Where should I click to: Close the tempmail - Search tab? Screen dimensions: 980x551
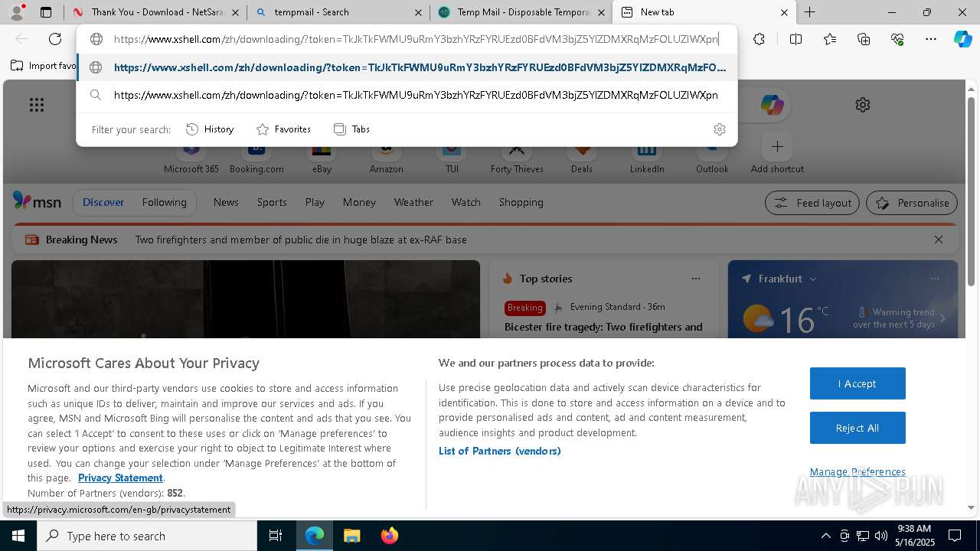click(x=418, y=12)
